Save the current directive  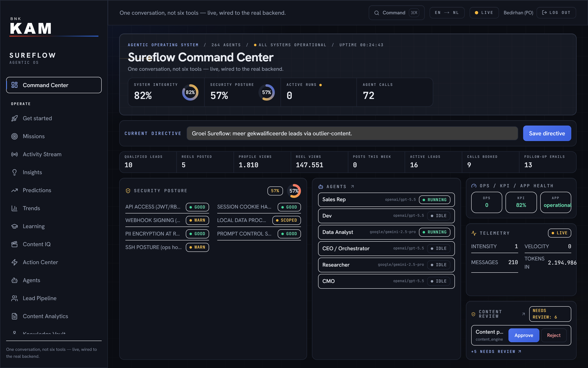tap(547, 133)
